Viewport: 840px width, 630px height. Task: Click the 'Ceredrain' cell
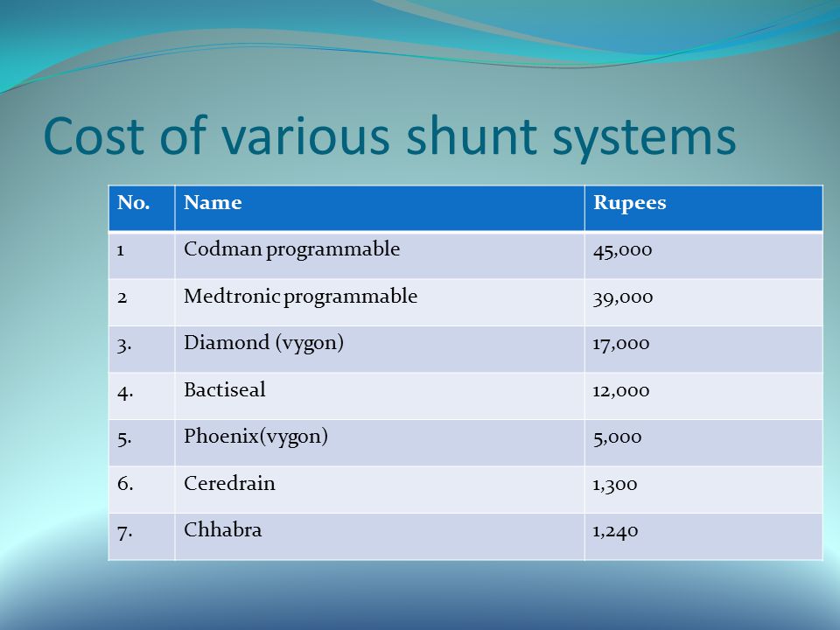379,490
